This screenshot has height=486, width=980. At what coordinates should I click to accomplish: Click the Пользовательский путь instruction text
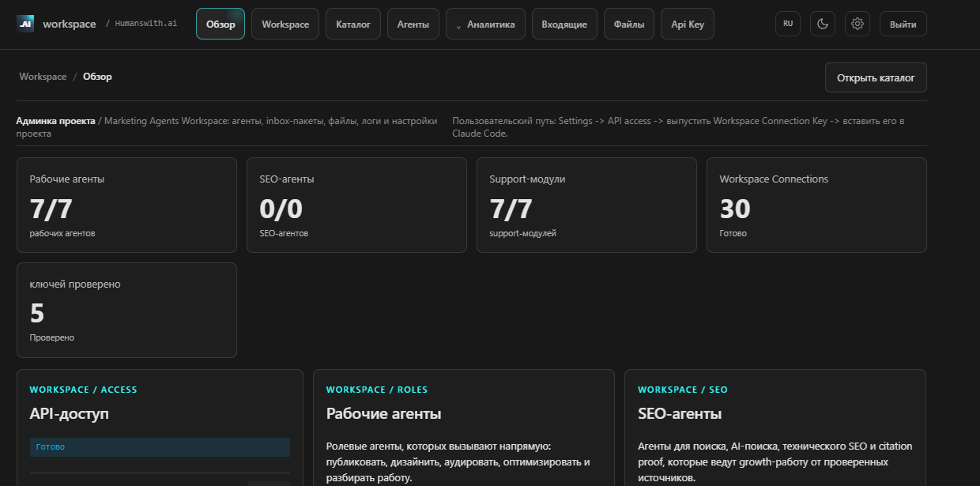click(x=679, y=127)
